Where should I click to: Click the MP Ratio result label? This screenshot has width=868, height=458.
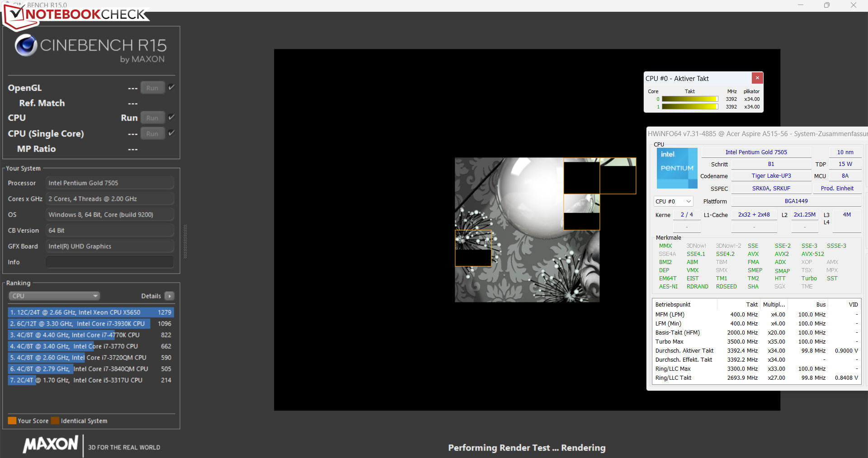coord(36,149)
